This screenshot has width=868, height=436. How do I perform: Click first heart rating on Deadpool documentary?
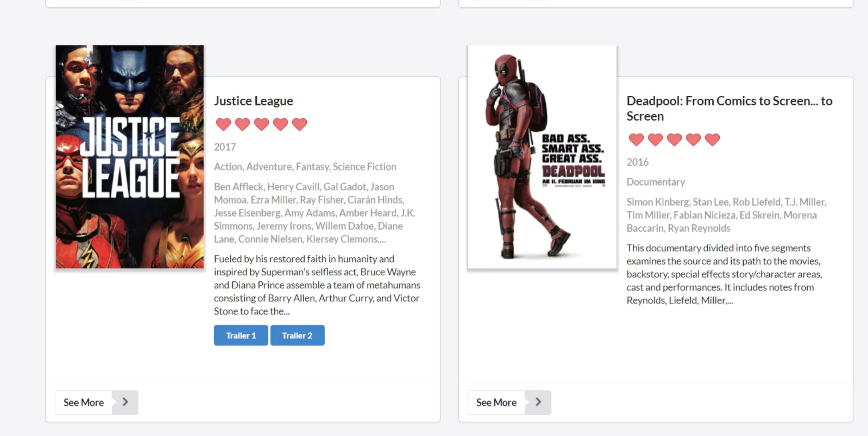pos(636,140)
